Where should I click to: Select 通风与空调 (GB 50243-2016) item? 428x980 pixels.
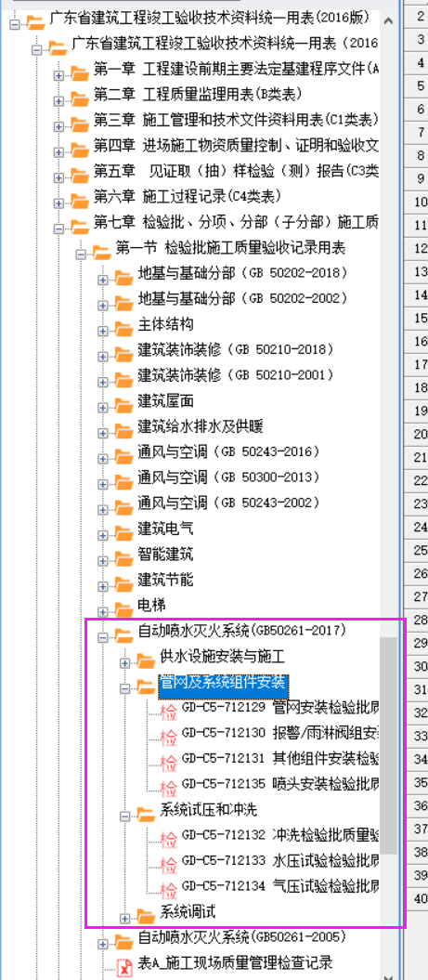tap(228, 451)
